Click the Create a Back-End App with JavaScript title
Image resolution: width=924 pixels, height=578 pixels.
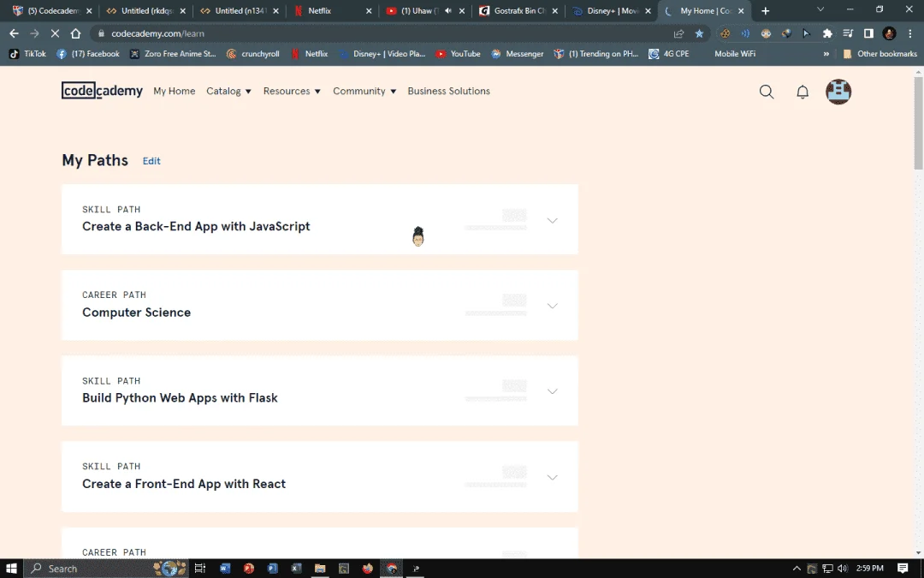[196, 226]
